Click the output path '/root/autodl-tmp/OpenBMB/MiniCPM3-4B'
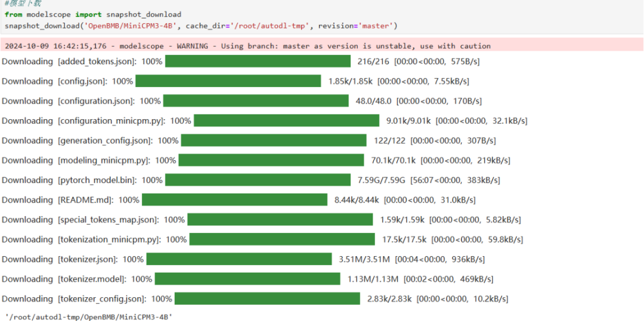 (88, 316)
